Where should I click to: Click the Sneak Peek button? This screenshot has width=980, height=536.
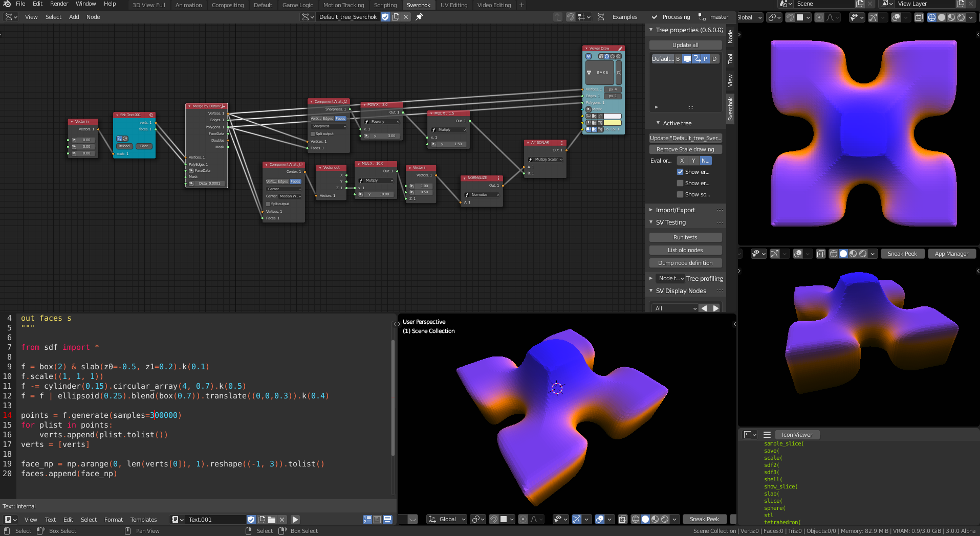(902, 253)
